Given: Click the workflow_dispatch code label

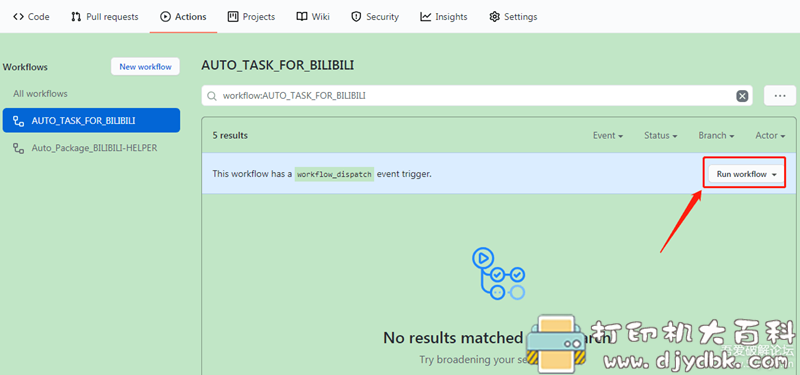Looking at the screenshot, I should point(335,174).
